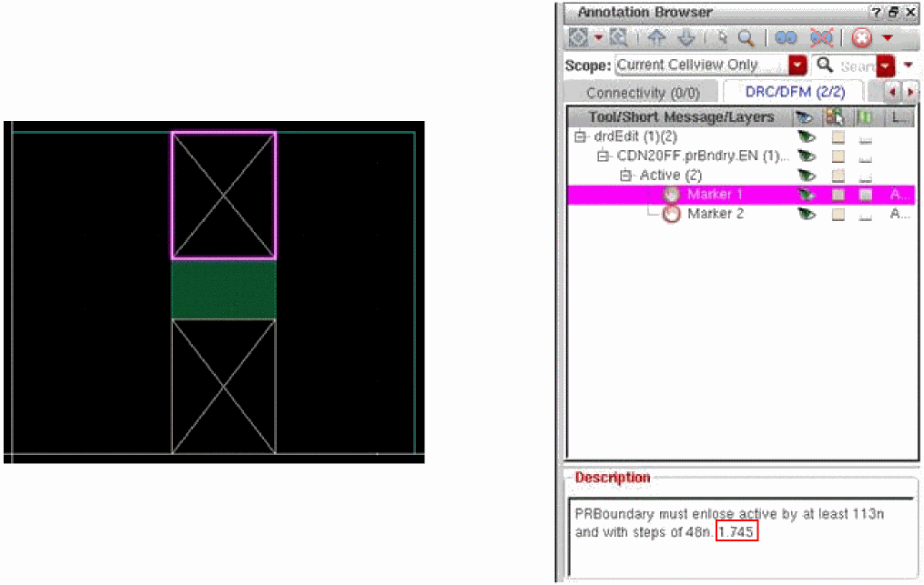Open the zoom options dropdown arrow in toolbar
The height and width of the screenshot is (585, 924).
pyautogui.click(x=599, y=37)
